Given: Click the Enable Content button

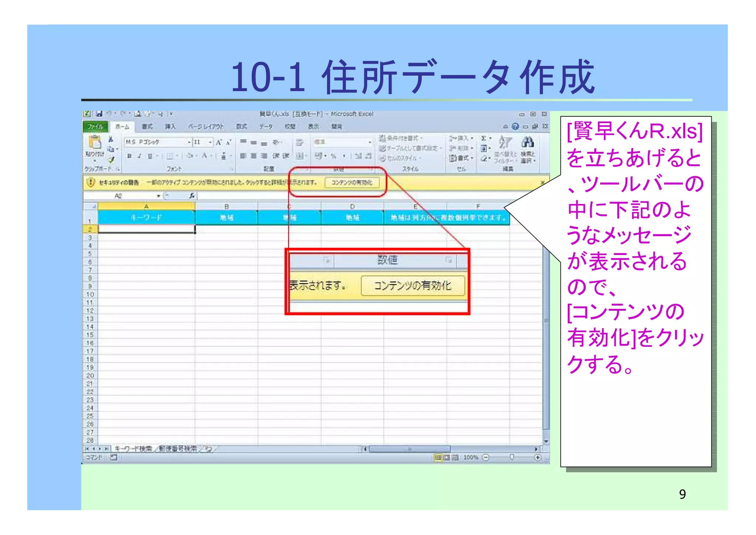Looking at the screenshot, I should pyautogui.click(x=352, y=183).
